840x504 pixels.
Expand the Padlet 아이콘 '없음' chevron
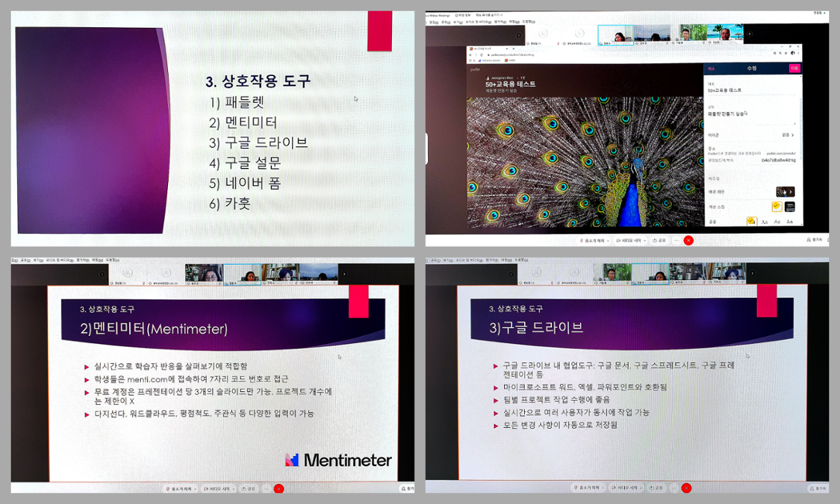[x=793, y=135]
